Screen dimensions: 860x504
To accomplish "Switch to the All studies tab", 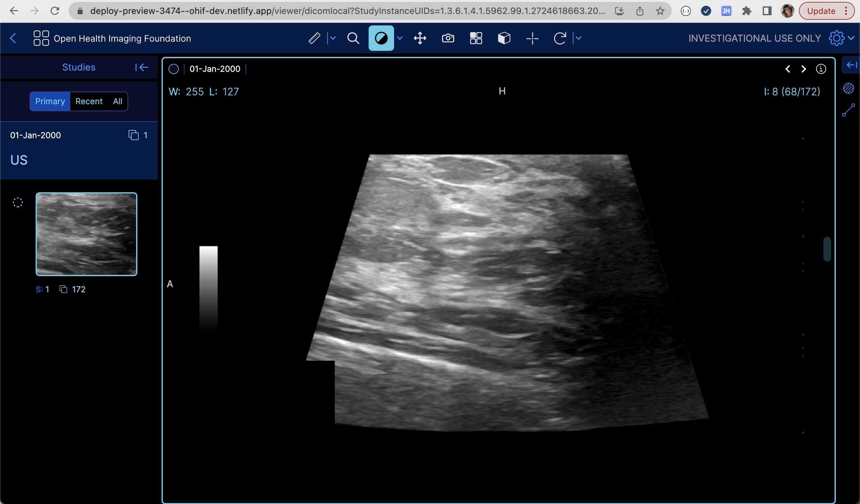I will point(118,101).
